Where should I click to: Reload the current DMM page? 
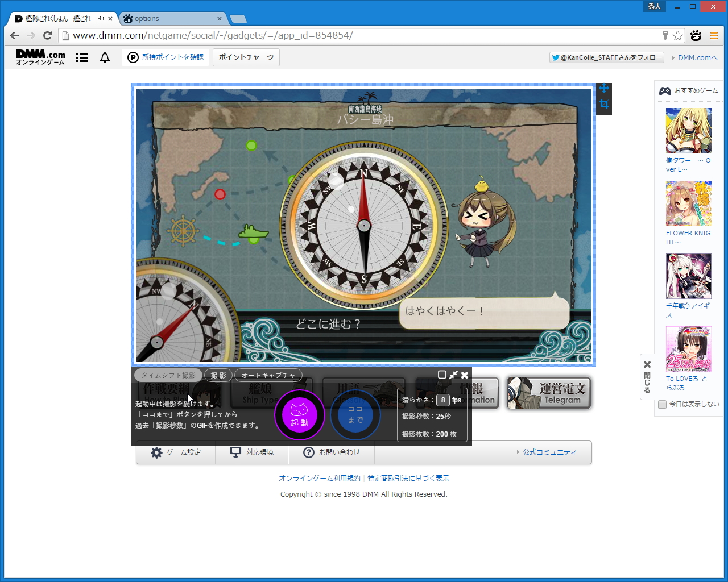pyautogui.click(x=48, y=35)
